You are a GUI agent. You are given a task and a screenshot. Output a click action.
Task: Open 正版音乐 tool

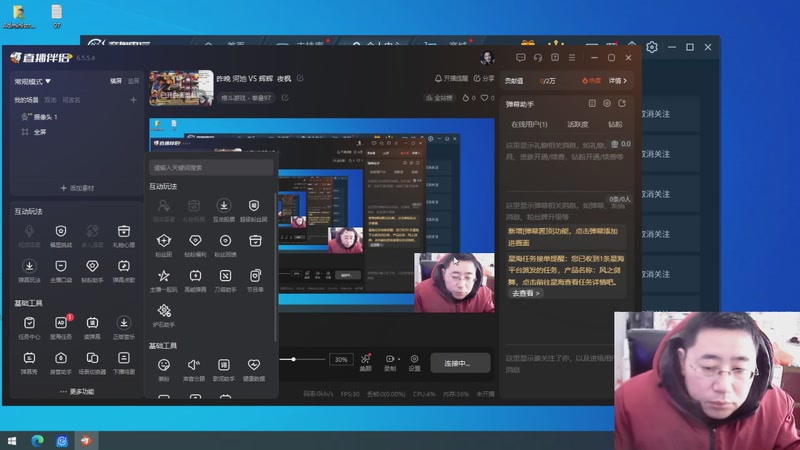coord(123,327)
